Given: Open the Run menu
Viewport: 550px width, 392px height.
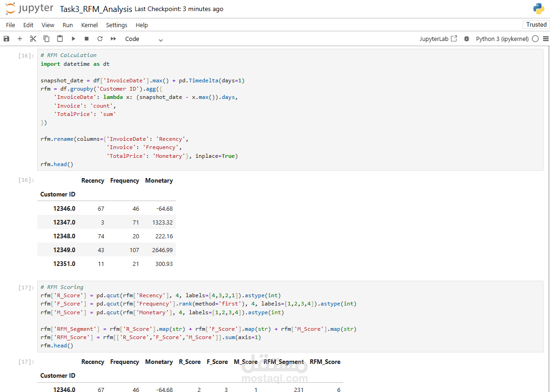Looking at the screenshot, I should (68, 25).
